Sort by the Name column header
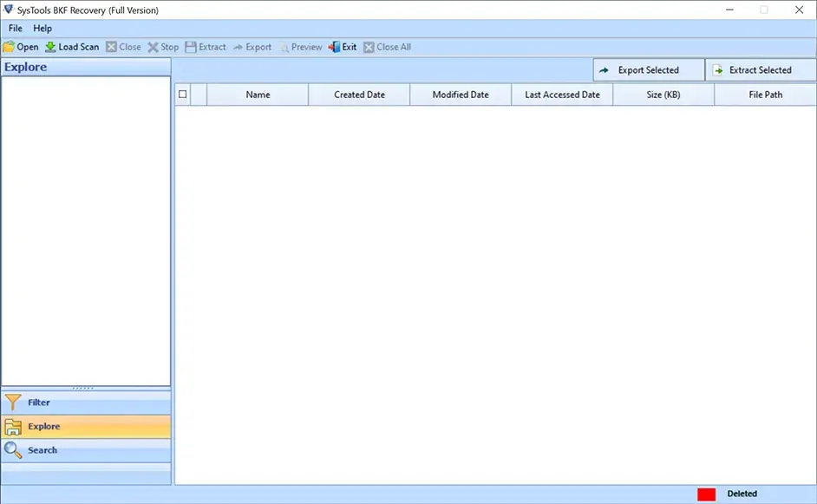 click(258, 95)
